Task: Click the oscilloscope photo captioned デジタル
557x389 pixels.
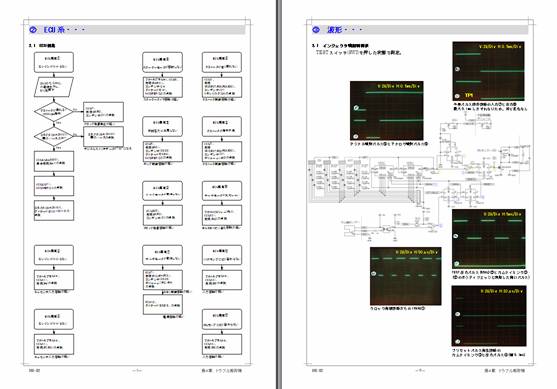Action: point(386,110)
